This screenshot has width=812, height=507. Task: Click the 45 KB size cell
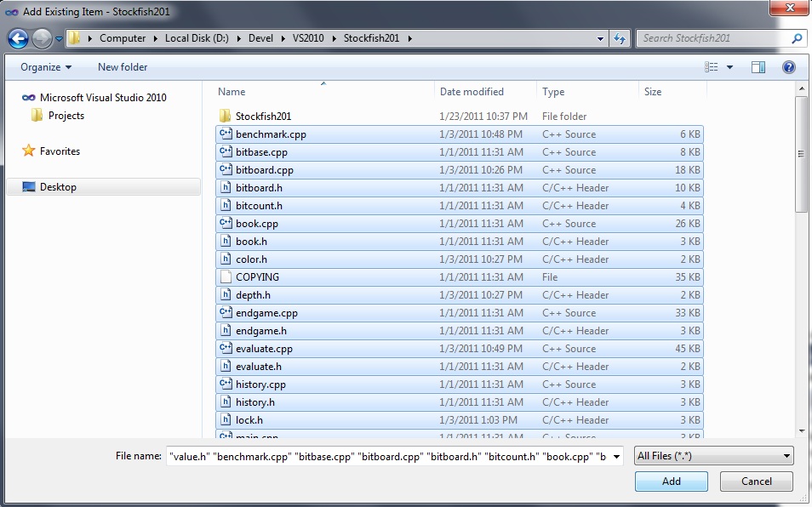[687, 349]
